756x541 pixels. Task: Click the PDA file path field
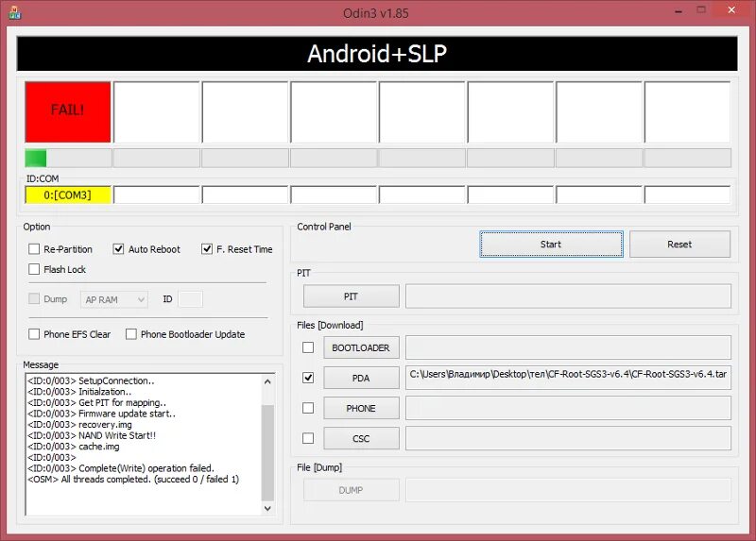tap(569, 378)
